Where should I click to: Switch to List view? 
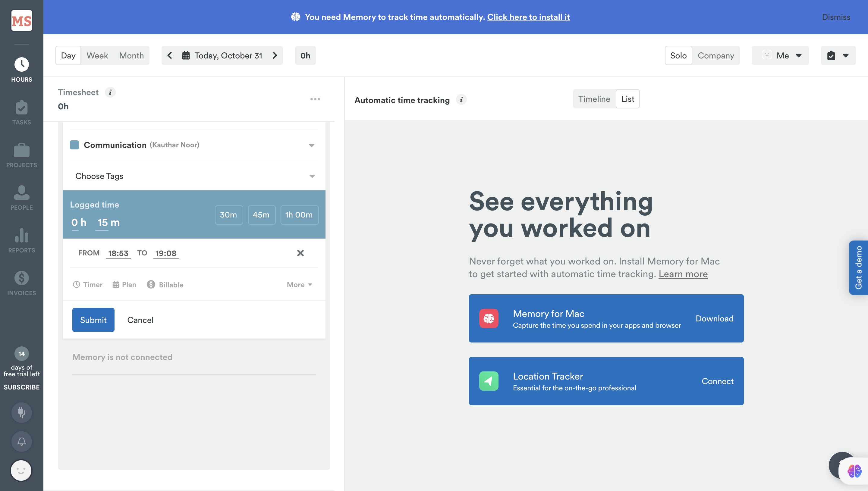coord(627,99)
